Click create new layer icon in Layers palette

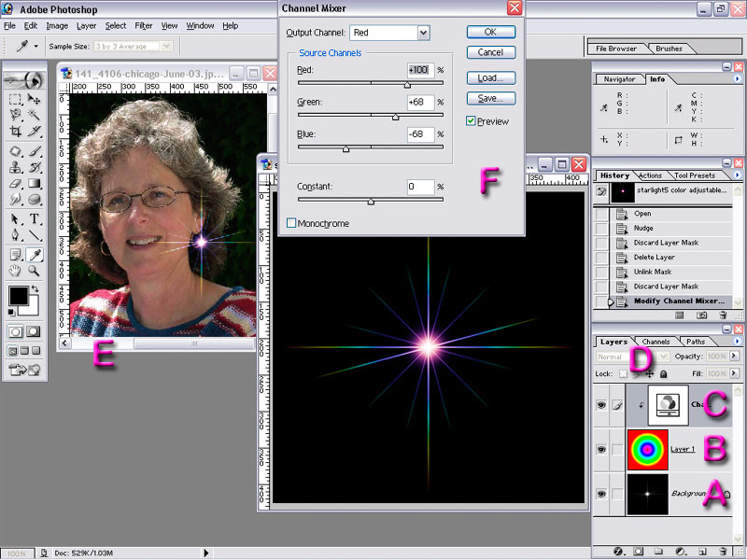[x=702, y=552]
